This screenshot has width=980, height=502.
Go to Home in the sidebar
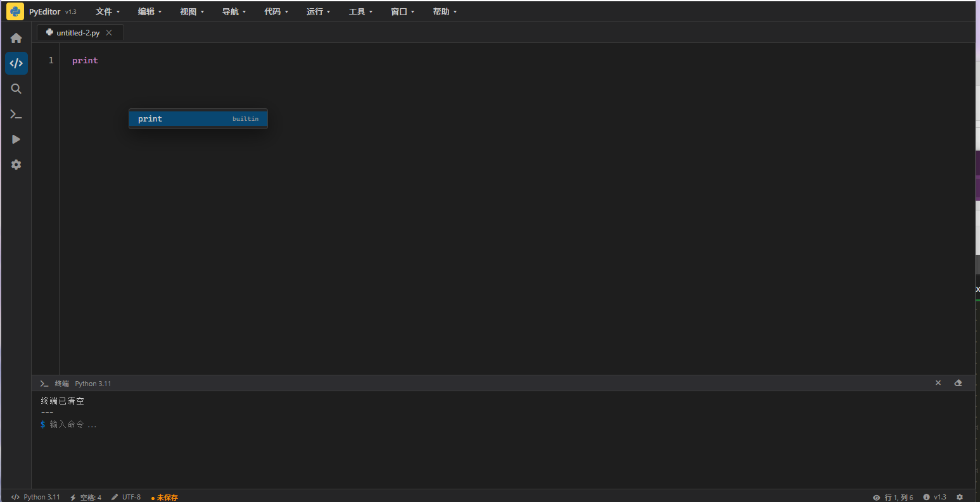[x=16, y=38]
